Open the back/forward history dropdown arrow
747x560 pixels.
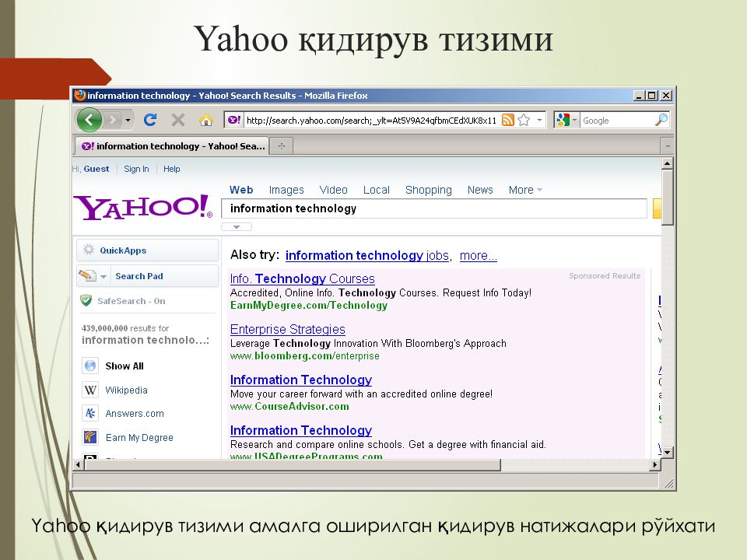pos(128,120)
